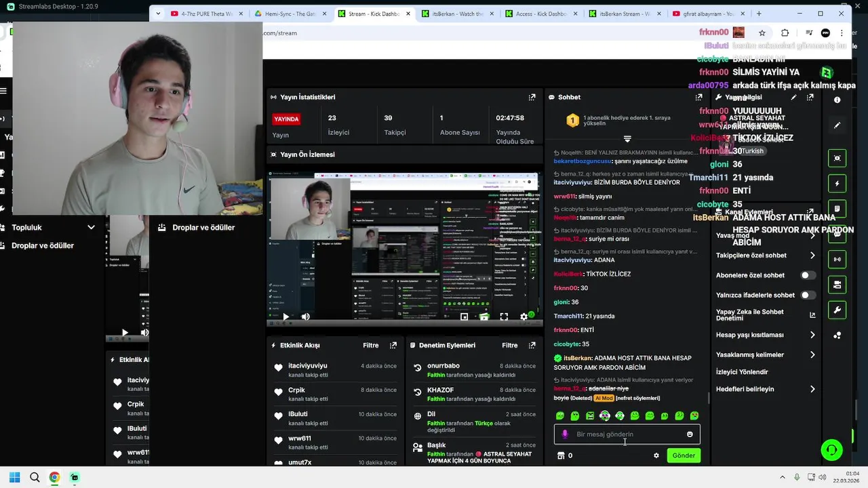
Task: Collapse the Topluluk section in left menu
Action: (x=91, y=227)
